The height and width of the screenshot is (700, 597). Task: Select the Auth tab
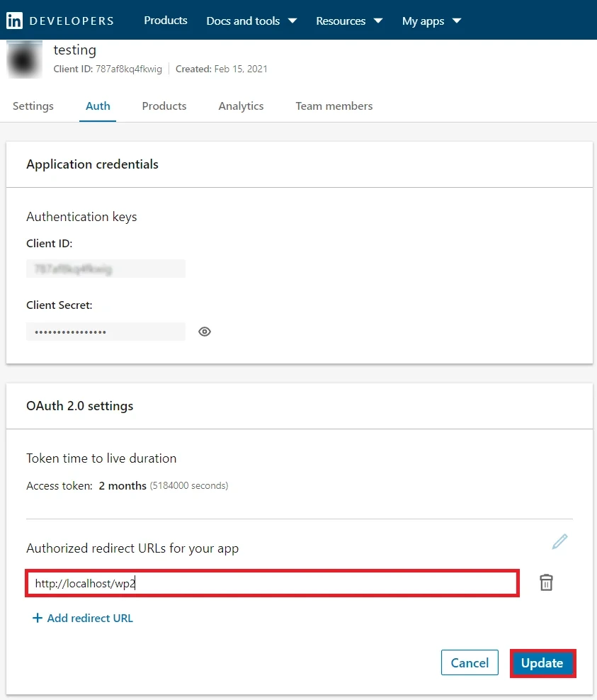click(x=98, y=106)
